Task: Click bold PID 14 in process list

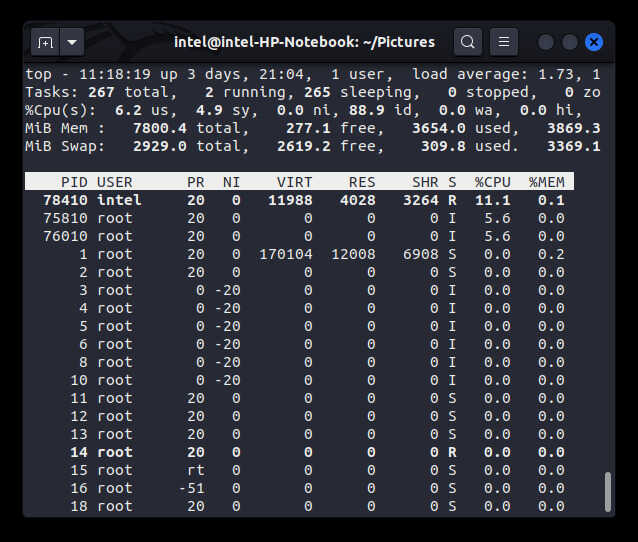Action: coord(79,452)
